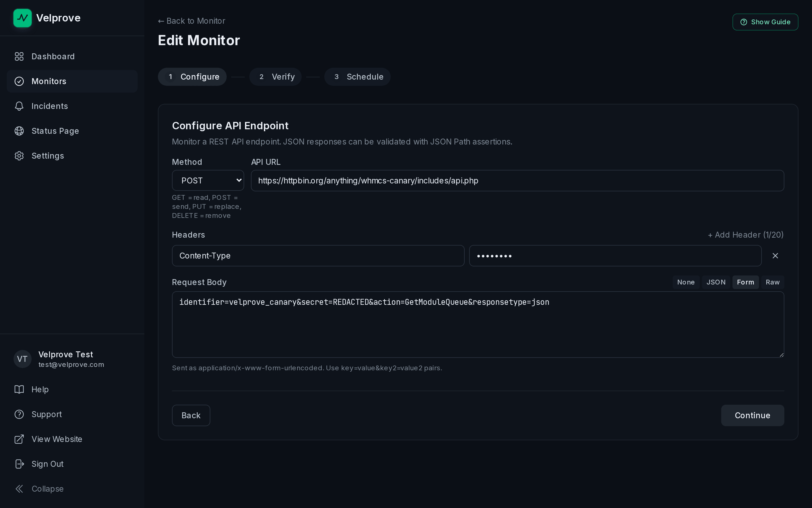Select Form request body type
This screenshot has width=812, height=508.
(745, 282)
